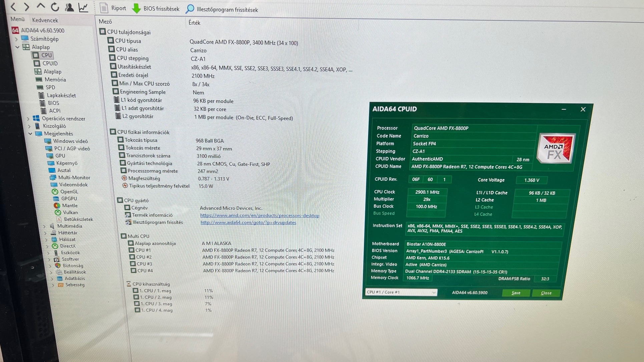The width and height of the screenshot is (644, 362).
Task: Click the Close button in CPUID
Action: [546, 293]
